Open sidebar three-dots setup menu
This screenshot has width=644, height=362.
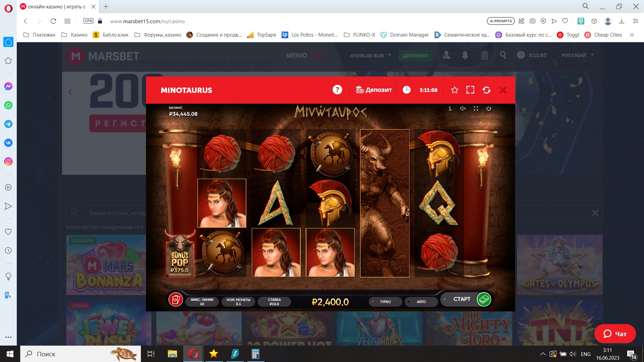tap(8, 337)
